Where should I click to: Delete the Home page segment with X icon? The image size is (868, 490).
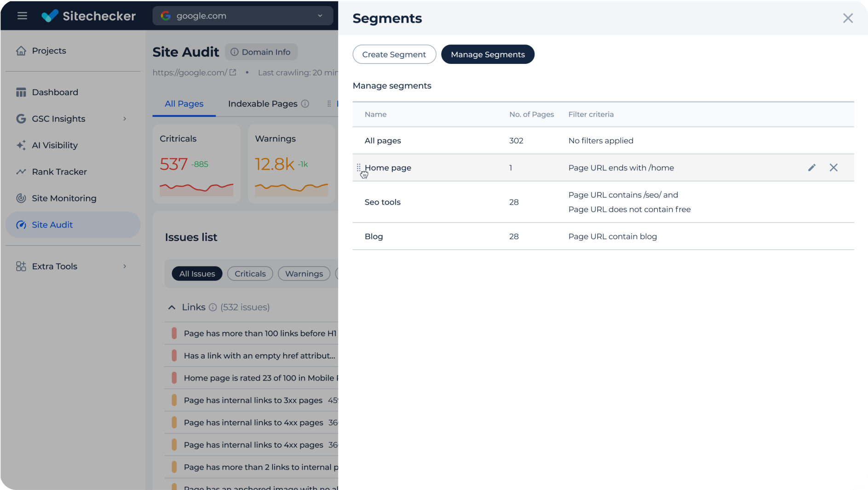834,168
